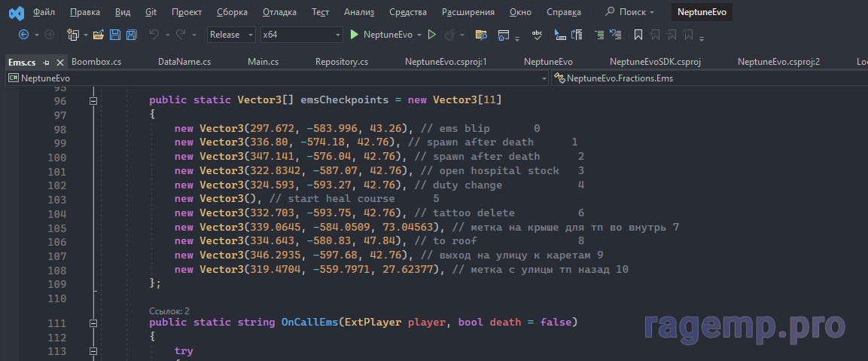Open the x64 platform dropdown

click(301, 35)
